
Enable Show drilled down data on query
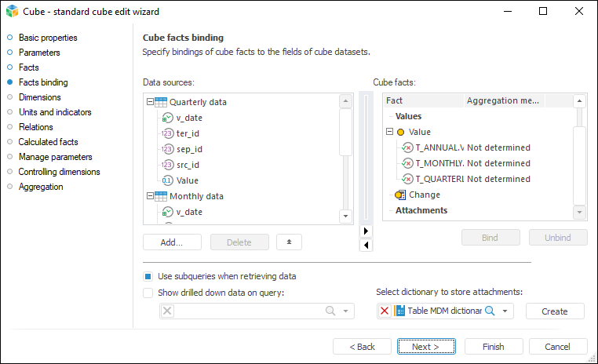148,293
